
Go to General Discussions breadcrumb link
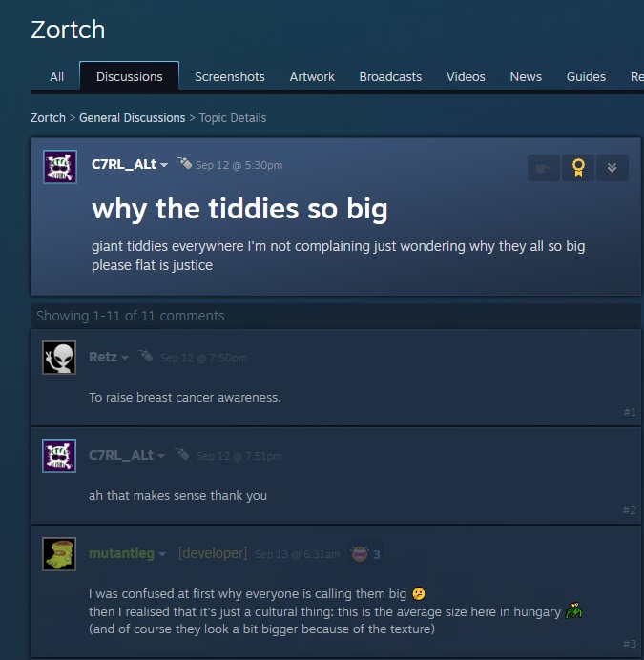(x=133, y=118)
